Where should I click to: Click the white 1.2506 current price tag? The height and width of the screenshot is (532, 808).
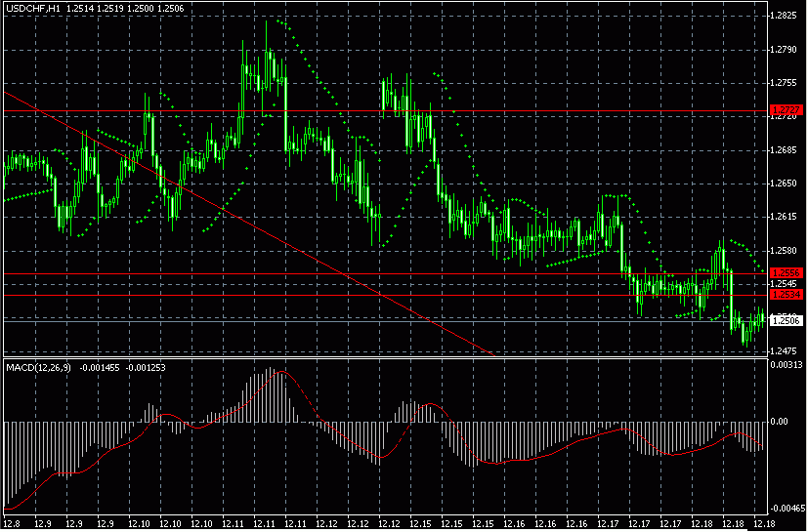coord(787,321)
